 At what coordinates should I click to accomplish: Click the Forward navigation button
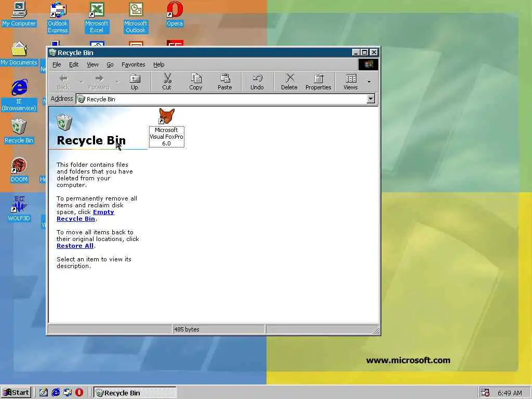tap(99, 82)
